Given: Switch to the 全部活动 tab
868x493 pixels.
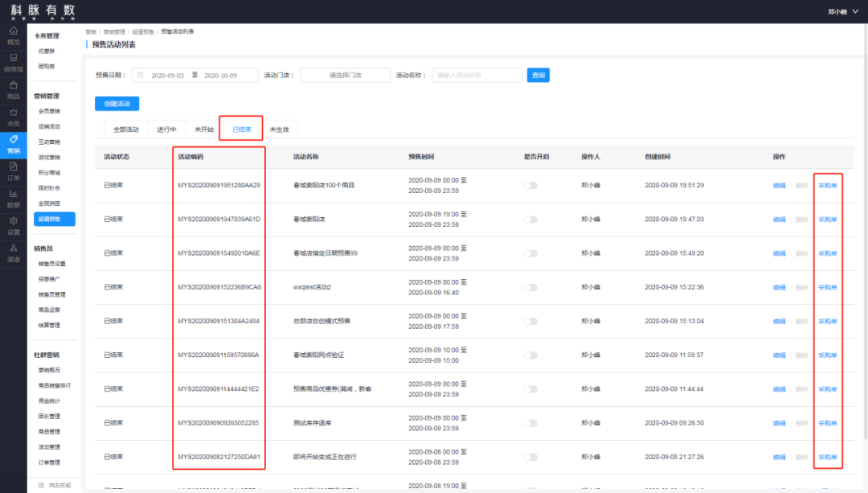Looking at the screenshot, I should point(125,129).
